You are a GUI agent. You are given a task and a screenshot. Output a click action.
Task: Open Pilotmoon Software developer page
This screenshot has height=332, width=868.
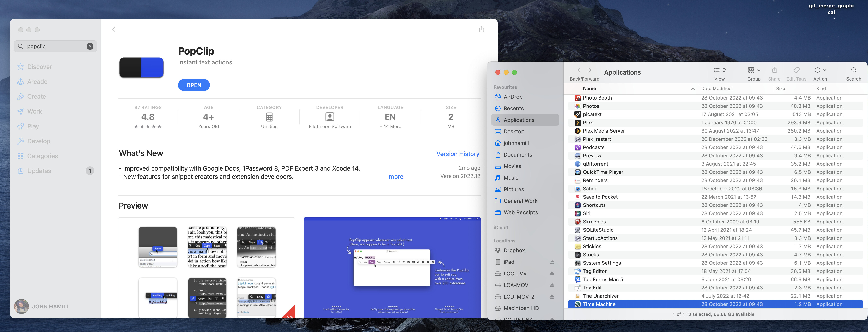coord(330,117)
